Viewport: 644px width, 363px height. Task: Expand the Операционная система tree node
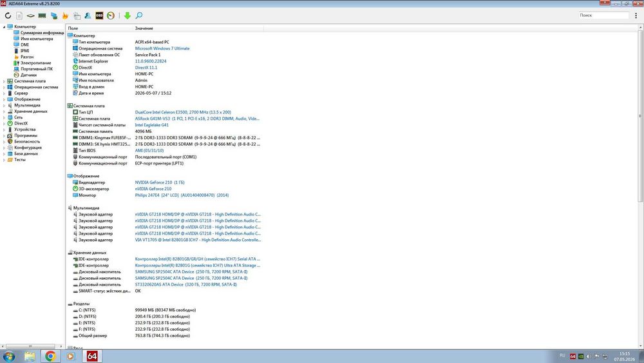click(x=4, y=87)
